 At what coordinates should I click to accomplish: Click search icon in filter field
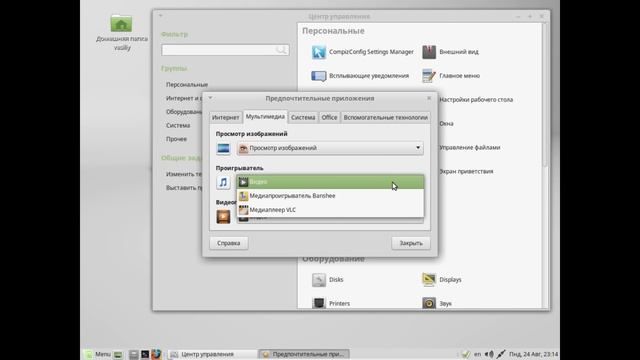click(281, 50)
